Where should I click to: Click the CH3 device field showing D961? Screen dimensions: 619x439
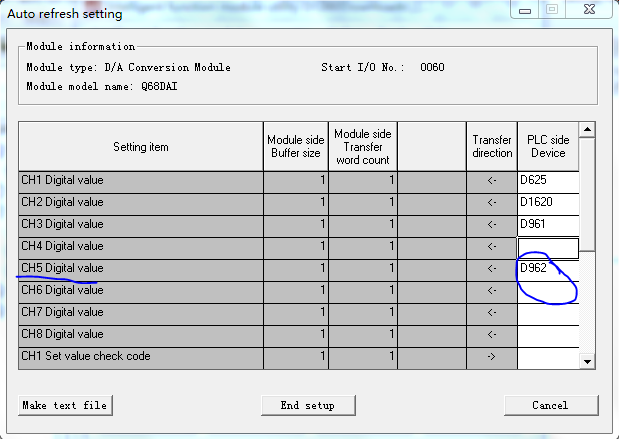(548, 225)
